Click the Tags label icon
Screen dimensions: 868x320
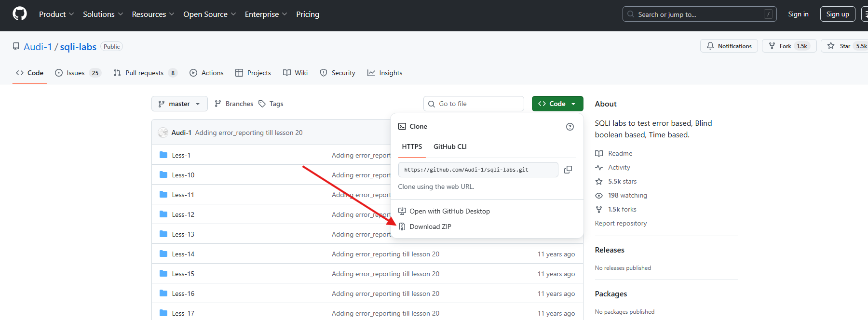click(x=262, y=104)
